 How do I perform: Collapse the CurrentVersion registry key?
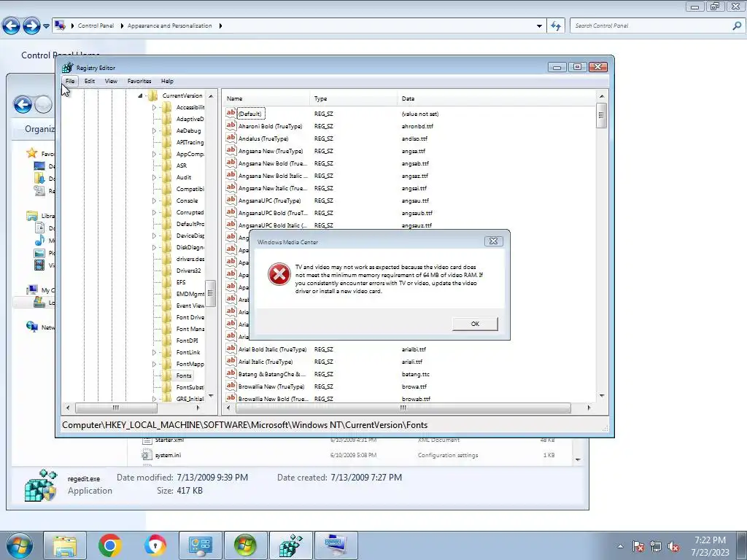click(x=140, y=96)
